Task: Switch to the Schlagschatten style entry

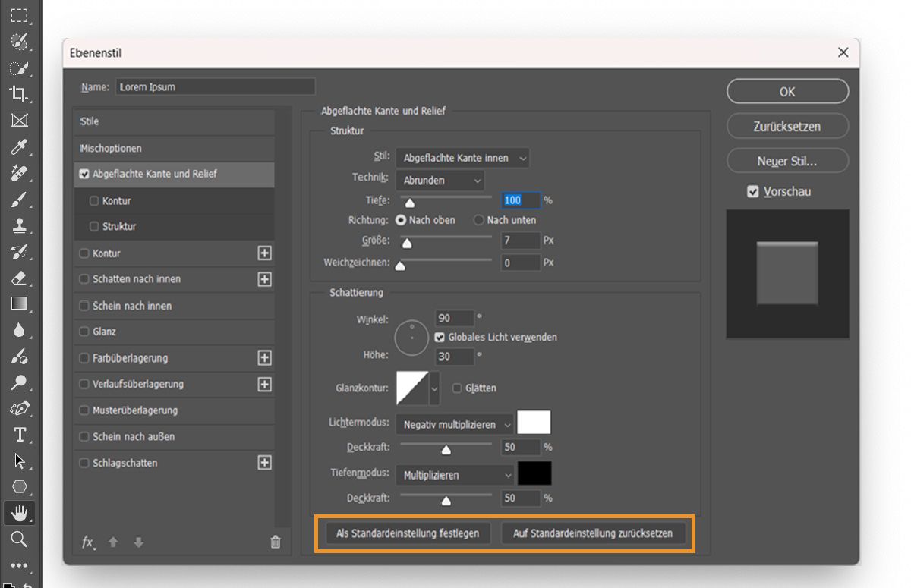Action: click(x=125, y=463)
